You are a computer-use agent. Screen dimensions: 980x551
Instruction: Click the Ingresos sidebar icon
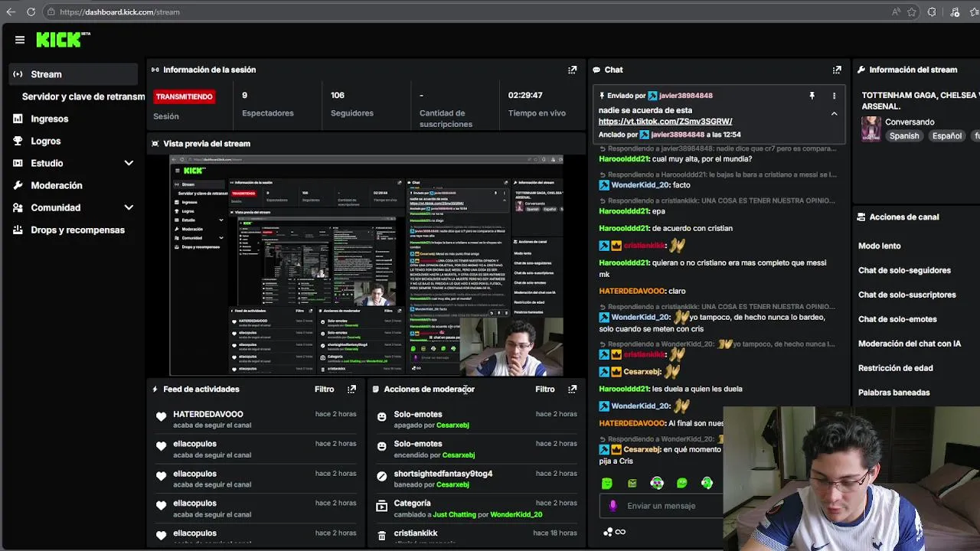tap(18, 119)
